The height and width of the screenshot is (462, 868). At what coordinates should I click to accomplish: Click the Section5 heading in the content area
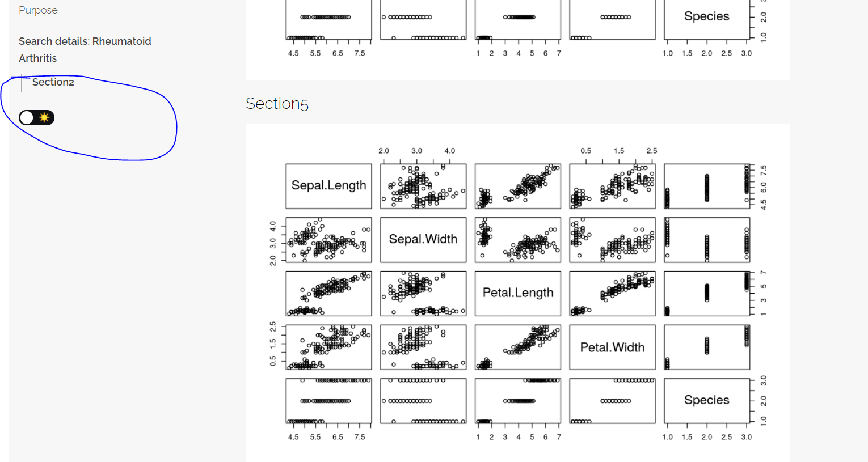click(277, 103)
